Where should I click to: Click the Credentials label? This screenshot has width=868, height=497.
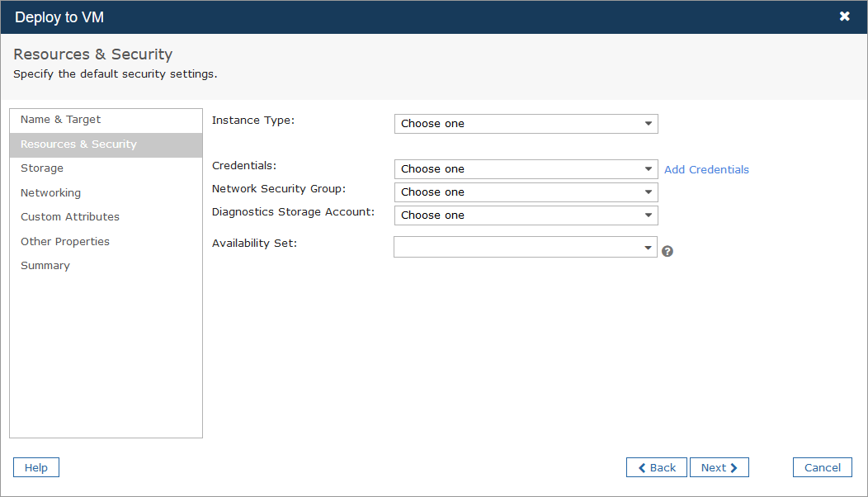pyautogui.click(x=244, y=166)
